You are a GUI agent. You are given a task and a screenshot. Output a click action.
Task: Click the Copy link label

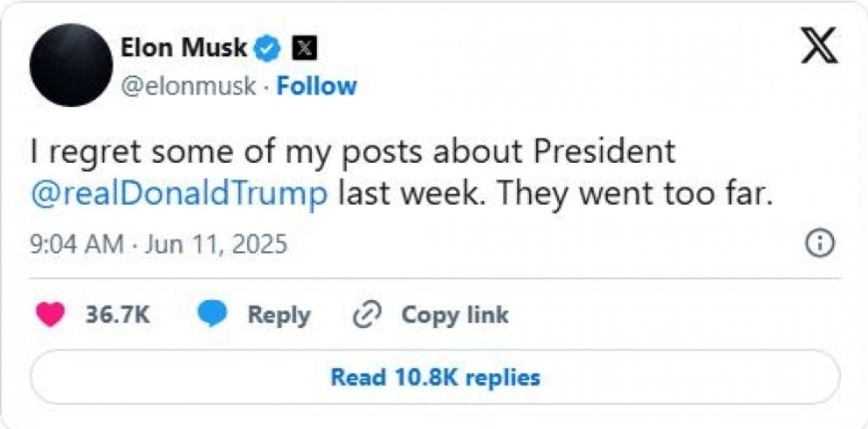pyautogui.click(x=455, y=314)
